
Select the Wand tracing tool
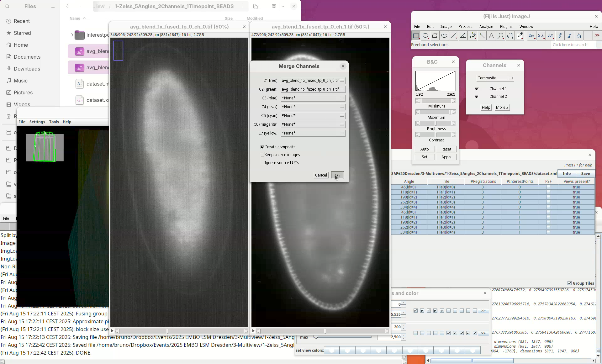(482, 36)
